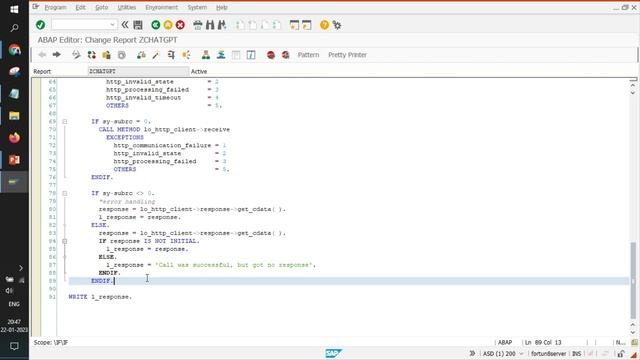The width and height of the screenshot is (640, 360).
Task: Open the Environment menu
Action: tap(162, 7)
